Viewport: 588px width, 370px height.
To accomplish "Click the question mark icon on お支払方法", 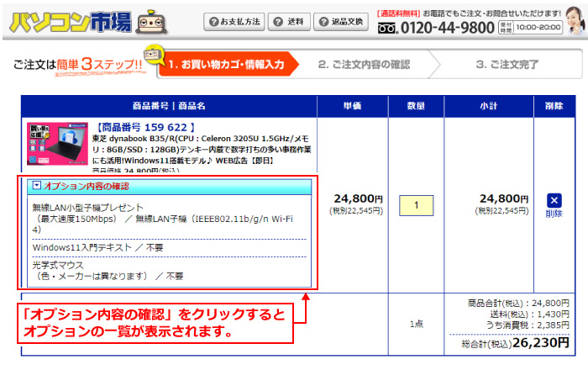I will [x=214, y=21].
